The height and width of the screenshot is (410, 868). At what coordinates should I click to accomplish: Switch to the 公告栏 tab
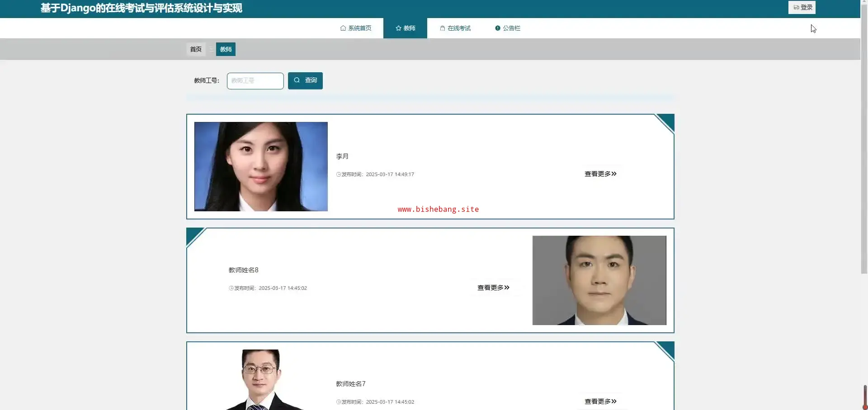point(508,28)
